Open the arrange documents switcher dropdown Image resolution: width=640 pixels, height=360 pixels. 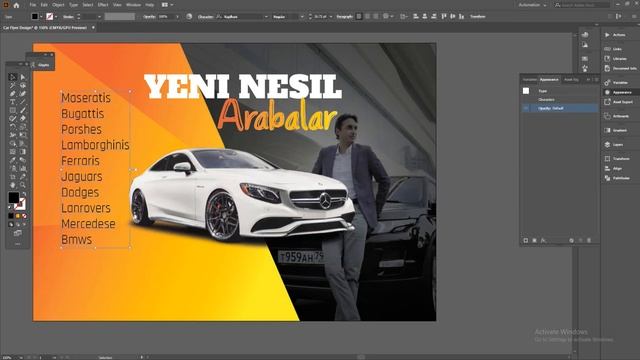167,5
